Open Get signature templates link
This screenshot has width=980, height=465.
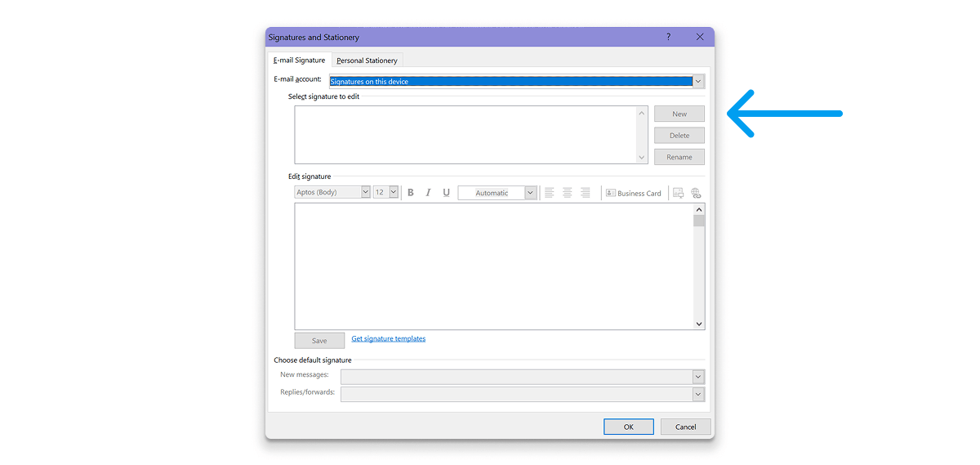click(x=389, y=338)
